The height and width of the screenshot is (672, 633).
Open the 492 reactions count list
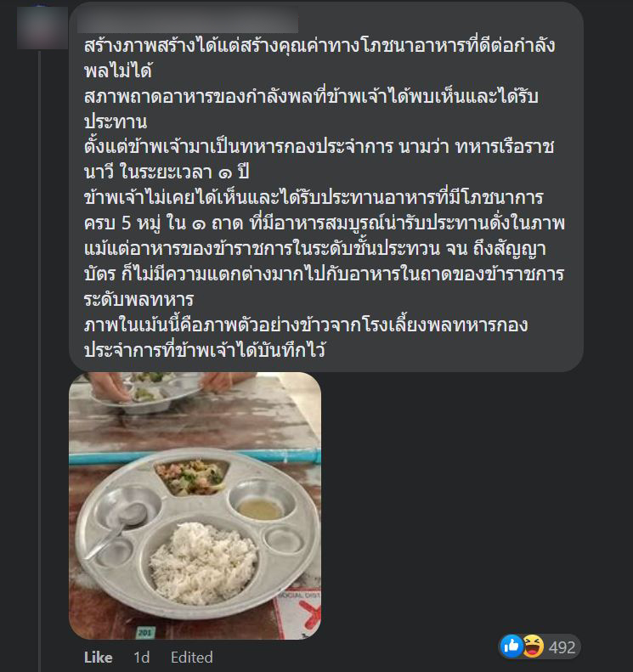pyautogui.click(x=562, y=647)
